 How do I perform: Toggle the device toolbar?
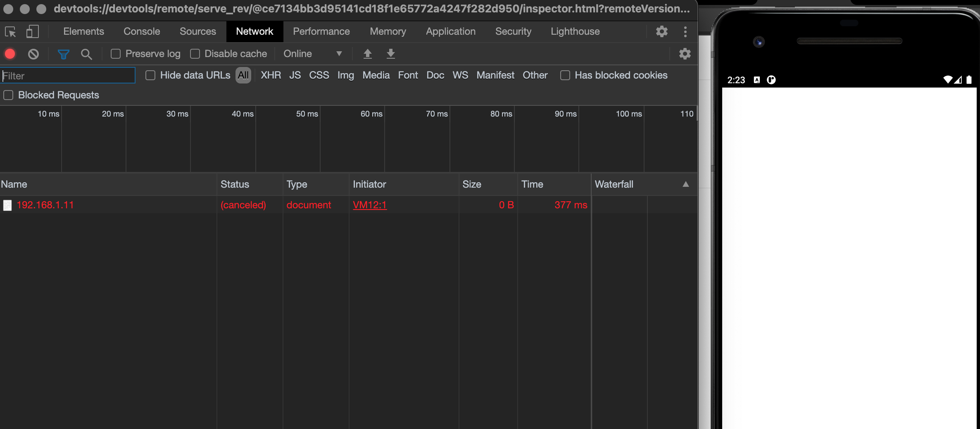pos(33,31)
